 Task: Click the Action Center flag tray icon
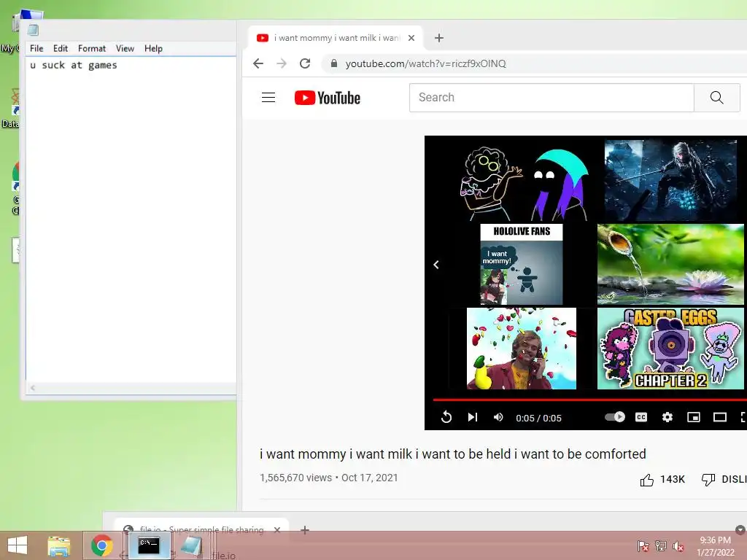tap(643, 546)
